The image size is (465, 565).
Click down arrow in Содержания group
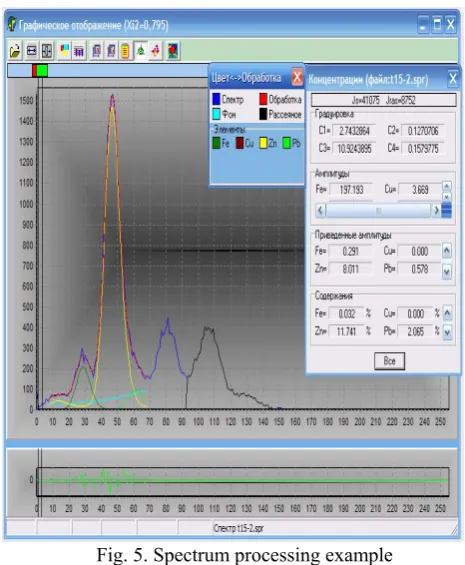(447, 332)
